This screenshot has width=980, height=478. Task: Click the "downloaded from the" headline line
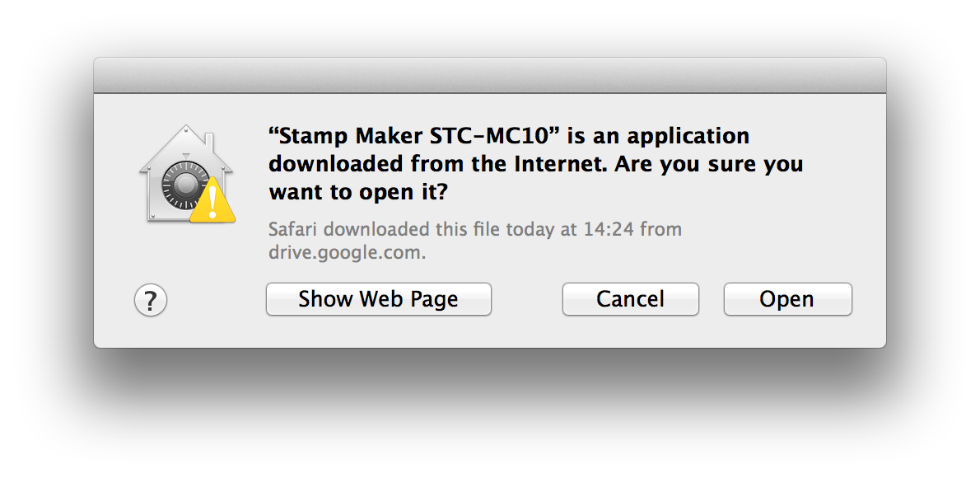pos(390,164)
